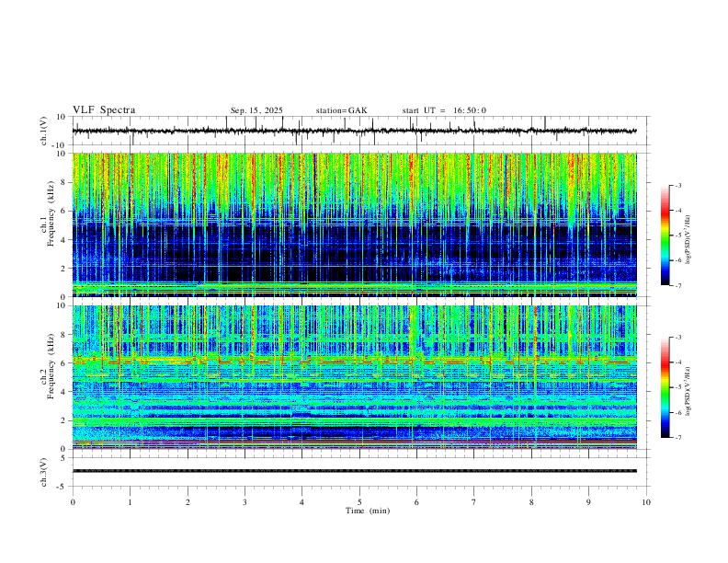Click time axis tick label "5"
The height and width of the screenshot is (563, 728).
[x=359, y=502]
